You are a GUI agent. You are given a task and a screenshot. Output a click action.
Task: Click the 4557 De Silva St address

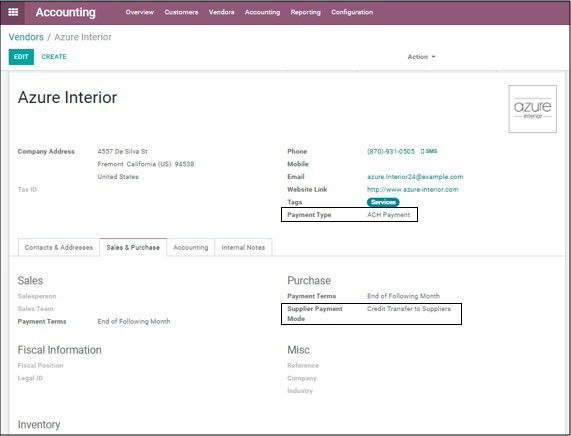coord(122,152)
